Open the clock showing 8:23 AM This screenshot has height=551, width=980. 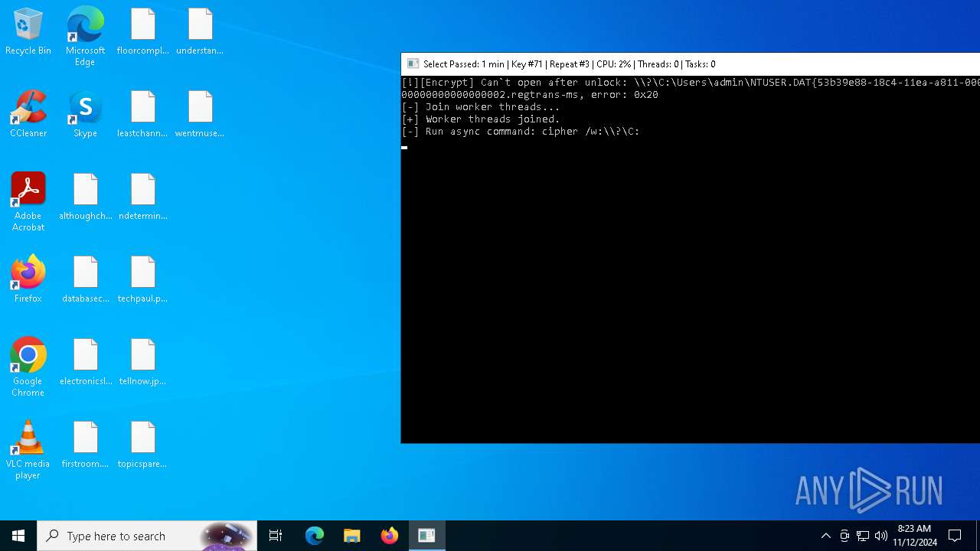915,536
